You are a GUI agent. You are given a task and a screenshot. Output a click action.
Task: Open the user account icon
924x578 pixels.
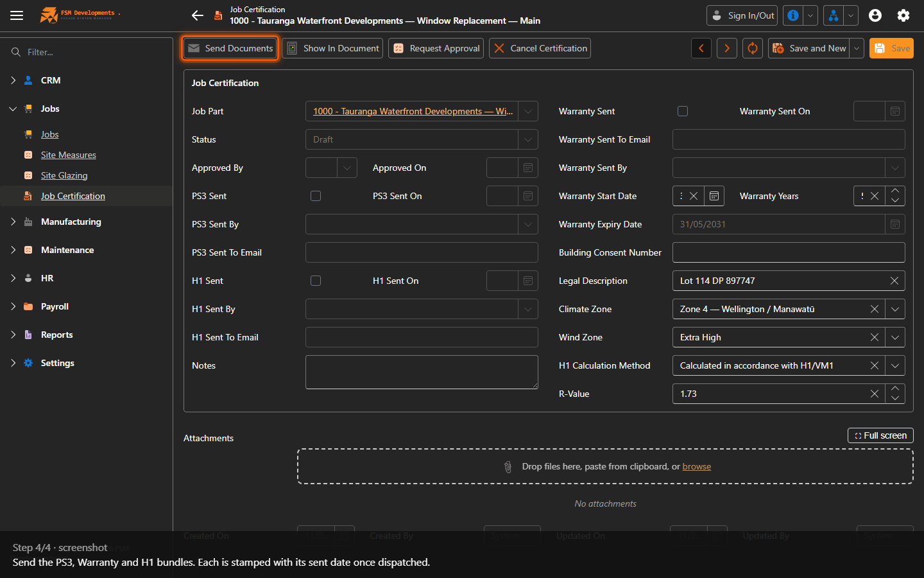(x=875, y=15)
